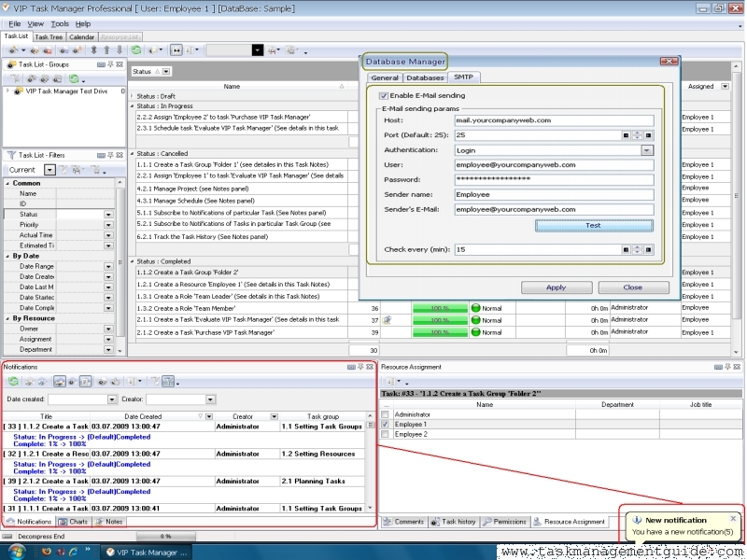This screenshot has width=747, height=560.
Task: Close the Resource Assignment panel
Action: pyautogui.click(x=737, y=367)
